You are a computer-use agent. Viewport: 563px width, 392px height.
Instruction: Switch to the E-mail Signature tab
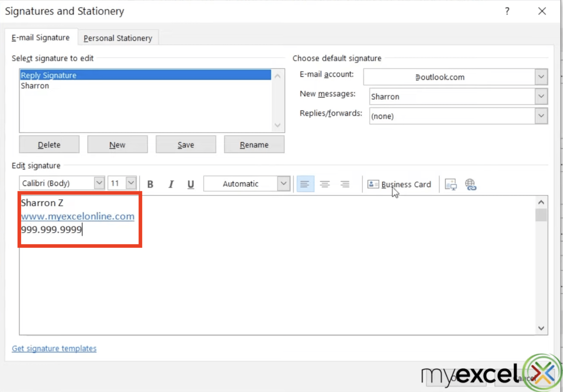(x=41, y=38)
